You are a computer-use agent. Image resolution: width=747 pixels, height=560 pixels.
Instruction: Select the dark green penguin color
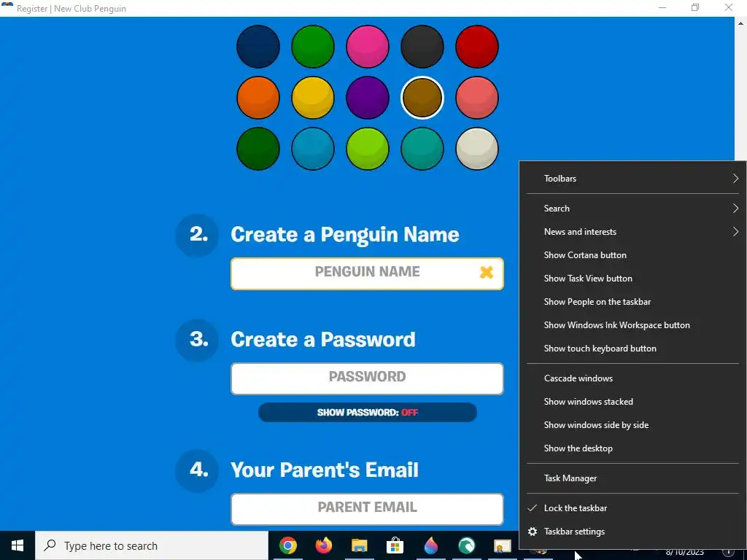click(x=258, y=149)
